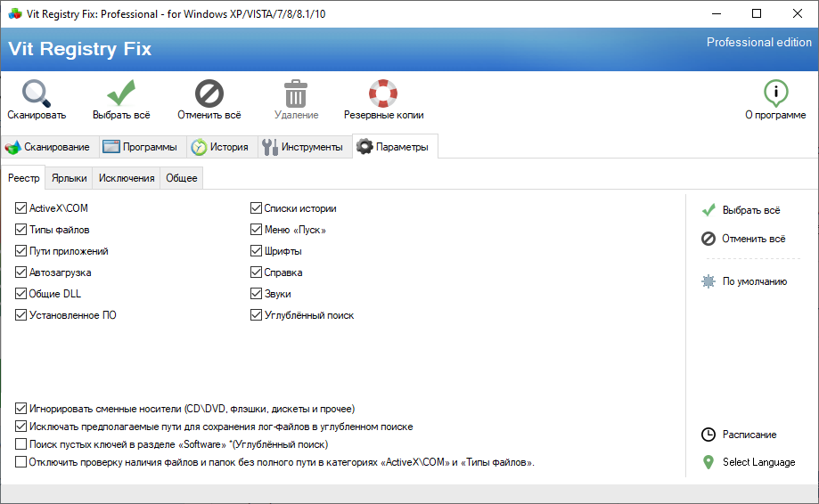Click the Отменить всё prohibition toolbar icon

click(x=209, y=93)
